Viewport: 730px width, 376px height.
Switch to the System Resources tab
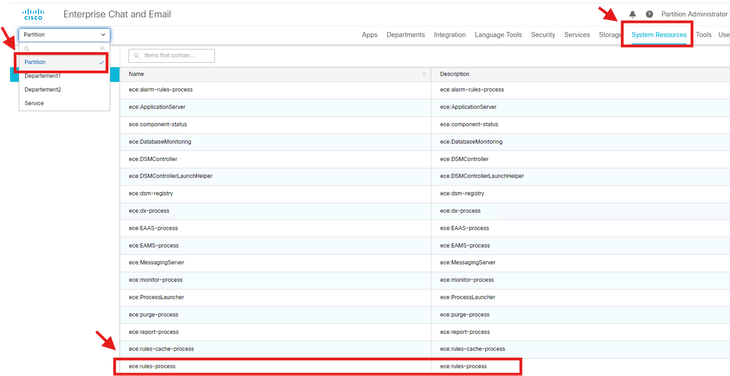click(659, 35)
